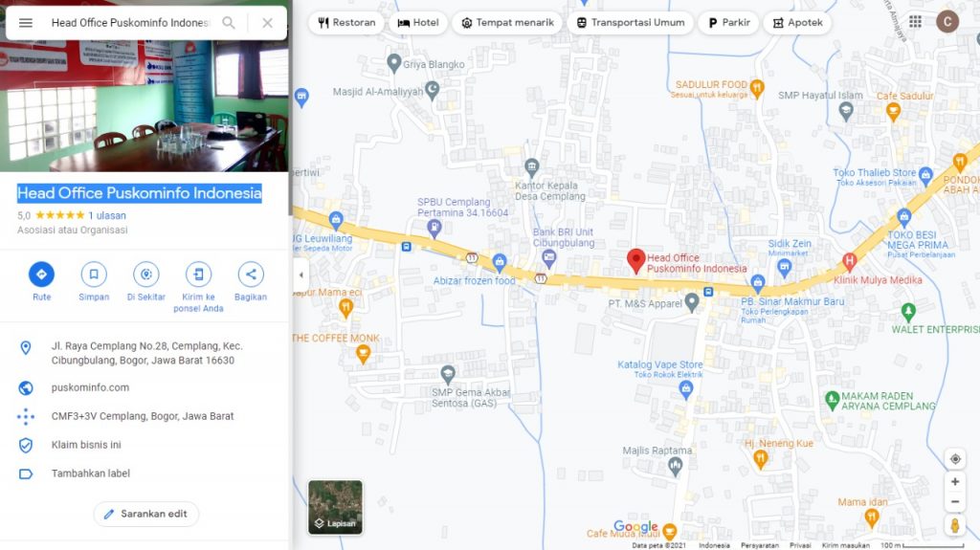Open the office interior photo

tap(145, 105)
